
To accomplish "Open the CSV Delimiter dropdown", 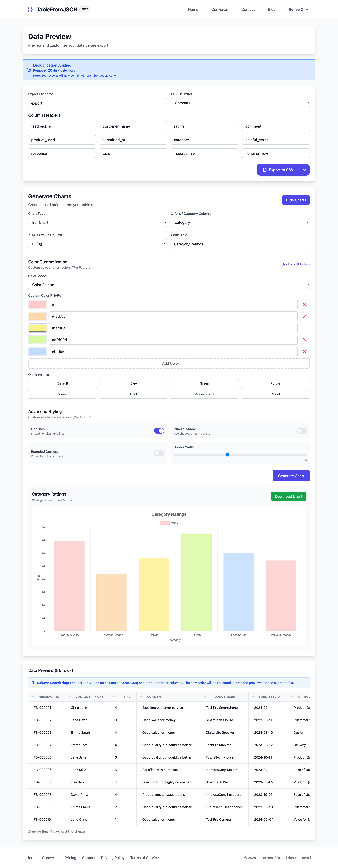I will (240, 103).
